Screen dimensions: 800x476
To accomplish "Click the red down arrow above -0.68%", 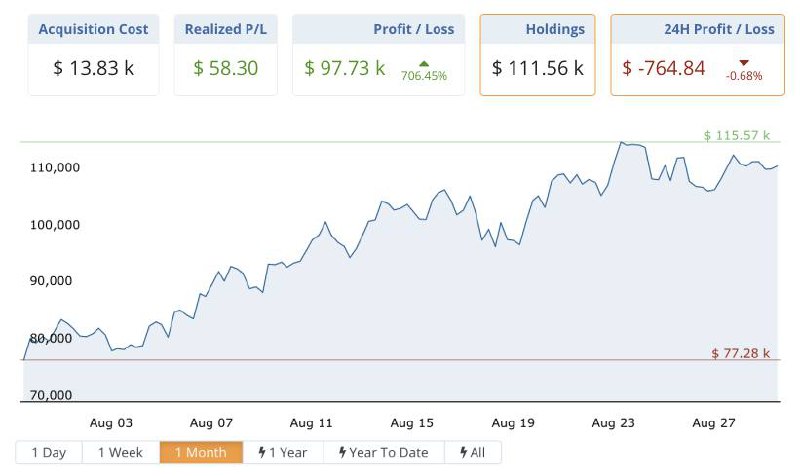I will point(743,62).
